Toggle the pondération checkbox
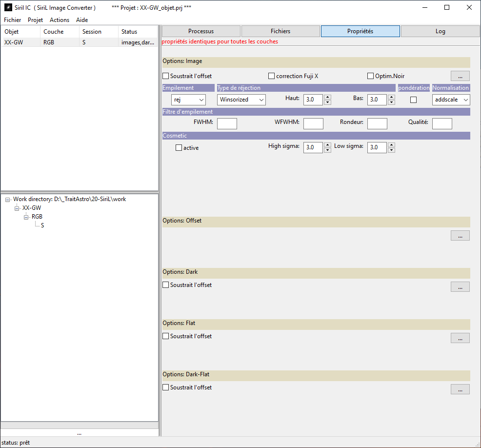Image resolution: width=481 pixels, height=448 pixels. click(414, 100)
